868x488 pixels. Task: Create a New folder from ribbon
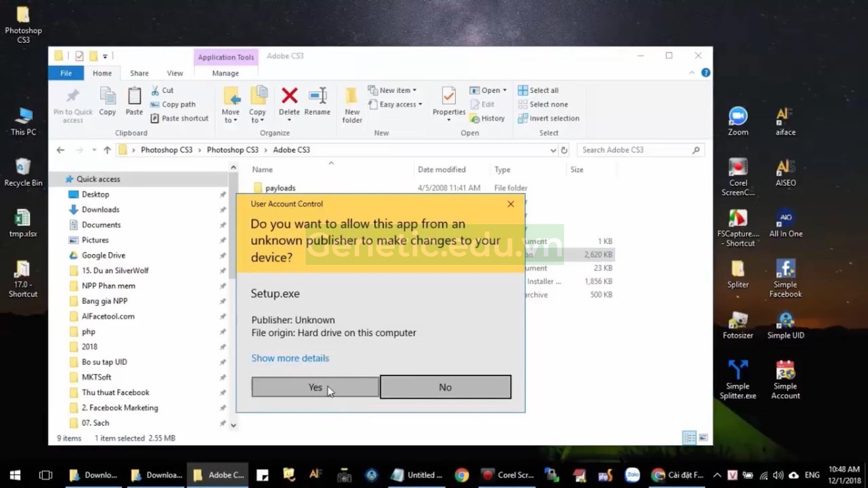[352, 105]
